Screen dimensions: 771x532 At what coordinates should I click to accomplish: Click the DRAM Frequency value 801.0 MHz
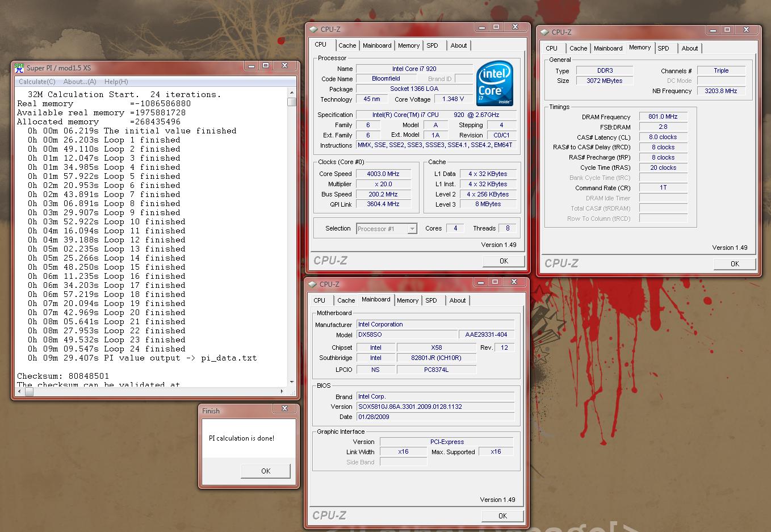[663, 116]
